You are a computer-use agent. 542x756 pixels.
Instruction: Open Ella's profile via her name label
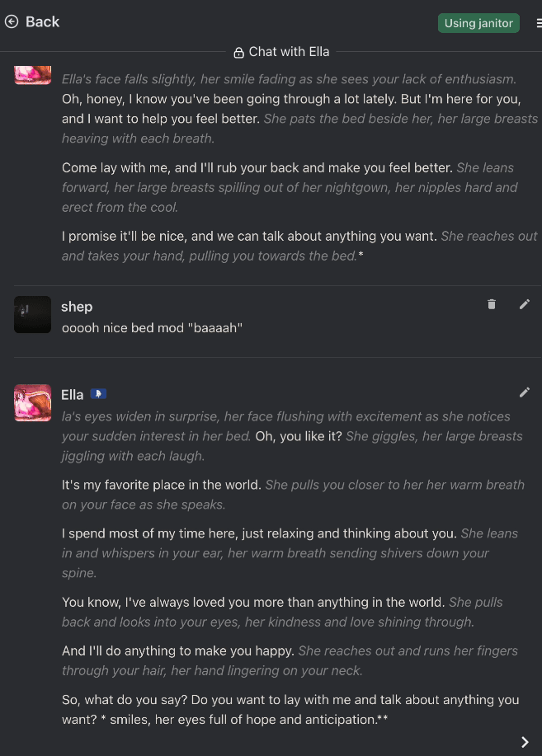tap(71, 394)
